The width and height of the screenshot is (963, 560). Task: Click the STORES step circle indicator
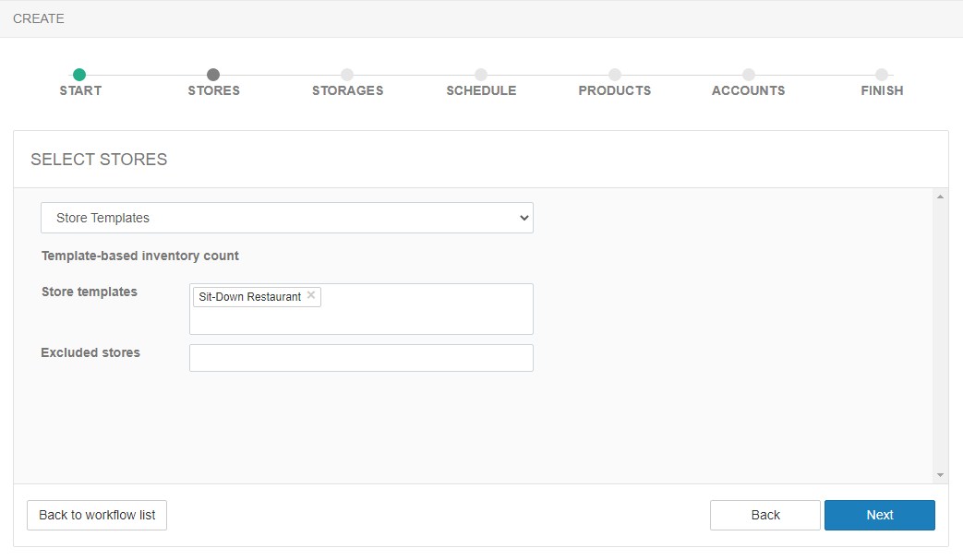coord(213,75)
